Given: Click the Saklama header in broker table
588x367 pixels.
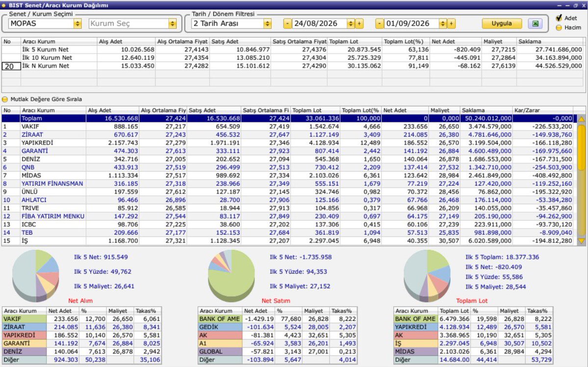Looking at the screenshot, I should (486, 110).
